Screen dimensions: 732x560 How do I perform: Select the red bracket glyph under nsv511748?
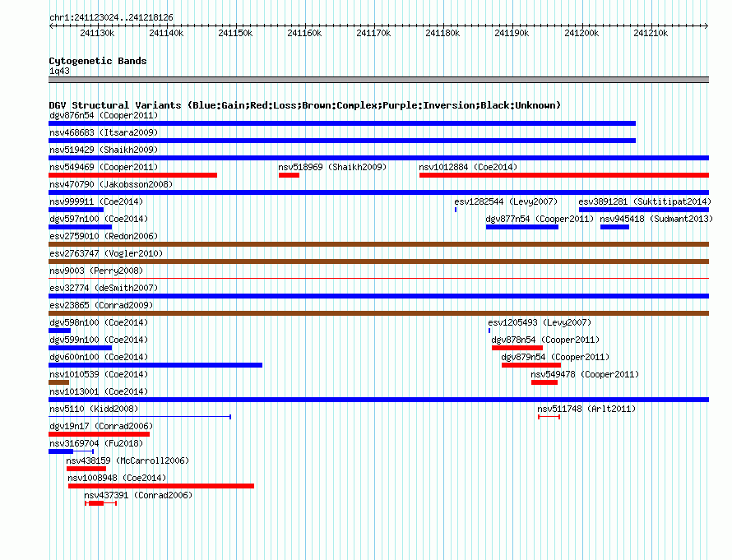(549, 417)
